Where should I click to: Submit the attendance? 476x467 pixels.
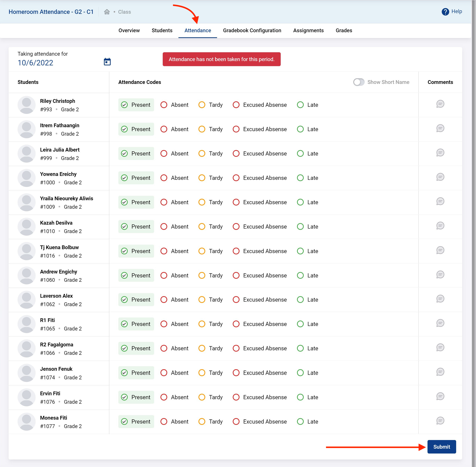[x=441, y=447]
